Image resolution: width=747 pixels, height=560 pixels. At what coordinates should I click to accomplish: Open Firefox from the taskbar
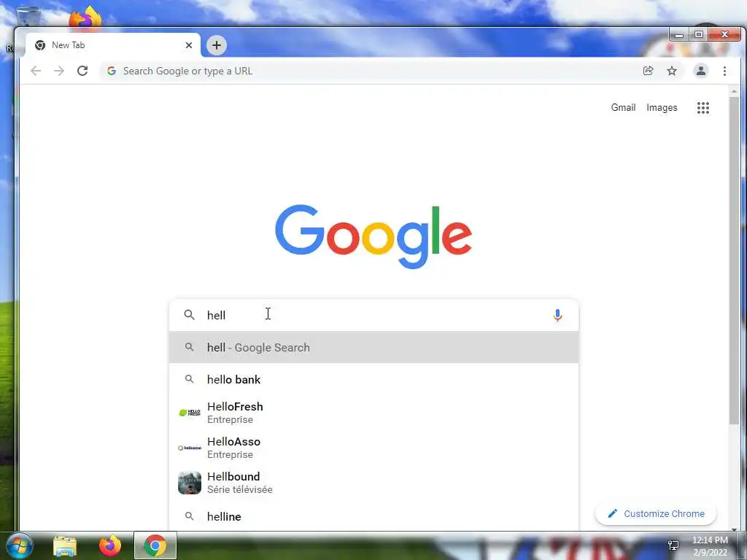110,545
